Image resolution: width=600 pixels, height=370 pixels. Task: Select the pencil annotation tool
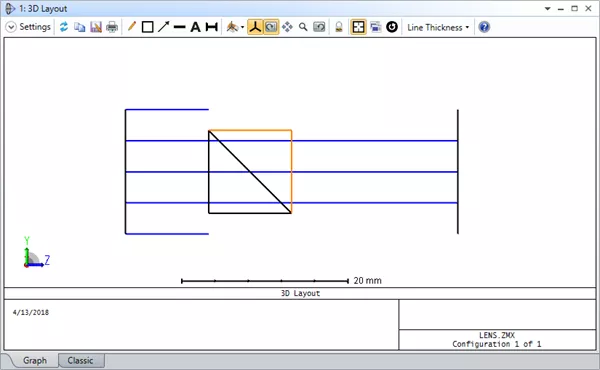(x=132, y=26)
